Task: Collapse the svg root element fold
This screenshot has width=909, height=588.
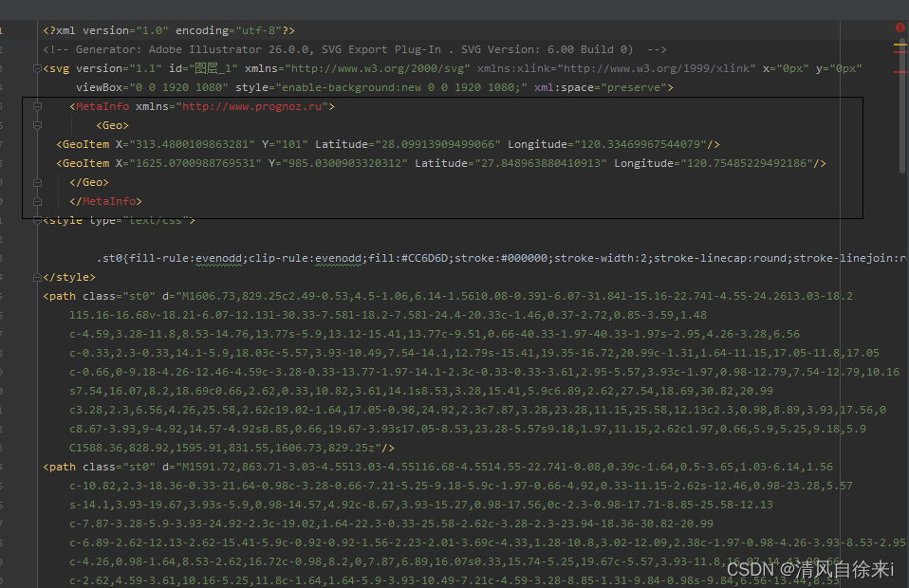Action: tap(37, 67)
